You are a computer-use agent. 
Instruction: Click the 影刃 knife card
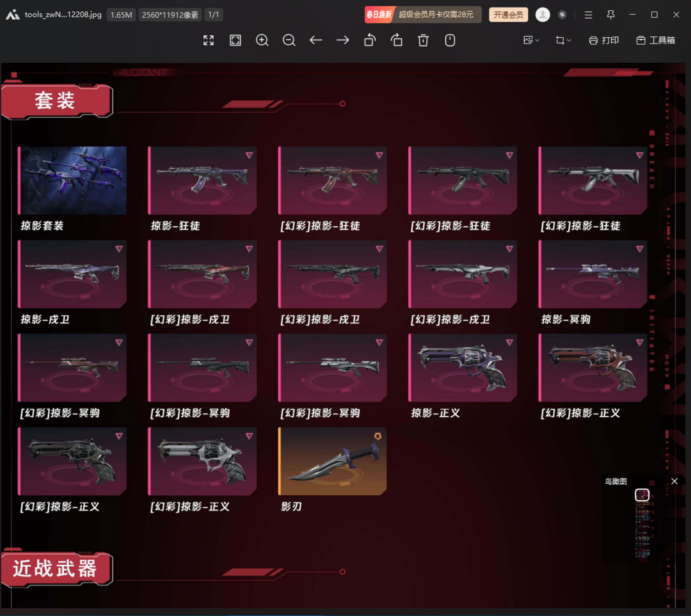pyautogui.click(x=333, y=461)
